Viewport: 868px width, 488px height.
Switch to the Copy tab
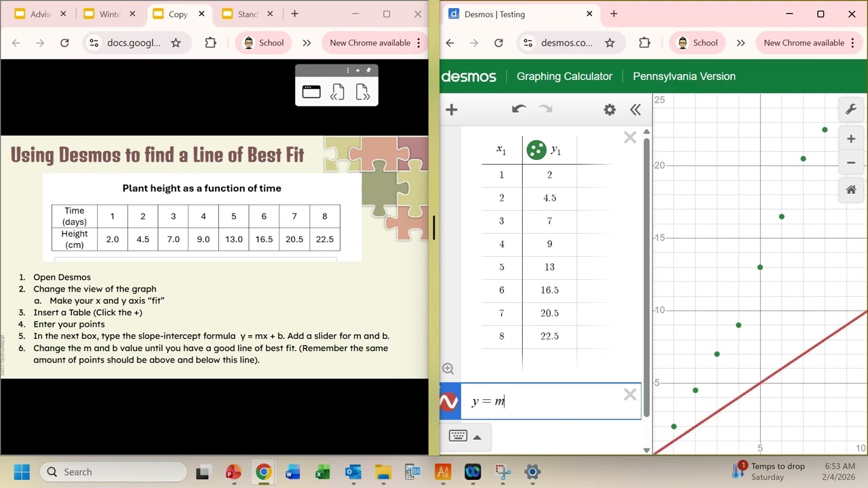178,14
